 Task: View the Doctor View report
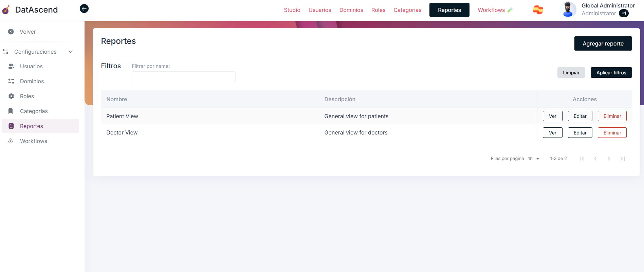553,133
